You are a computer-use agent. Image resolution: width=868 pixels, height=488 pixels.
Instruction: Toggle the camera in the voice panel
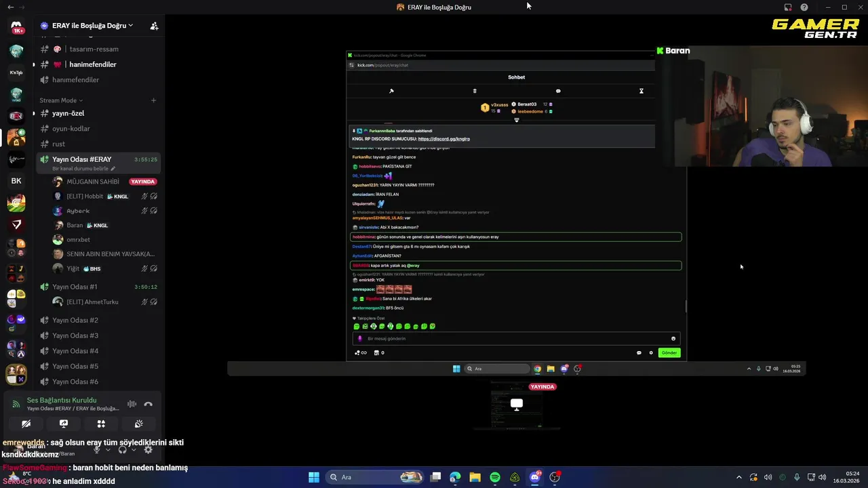coord(26,424)
